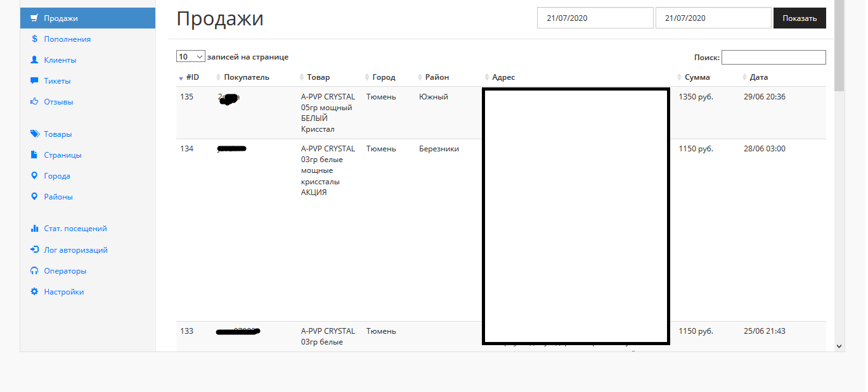Click the shopping cart icon beside Продажи
Screen dimensions: 868x392
(x=34, y=18)
